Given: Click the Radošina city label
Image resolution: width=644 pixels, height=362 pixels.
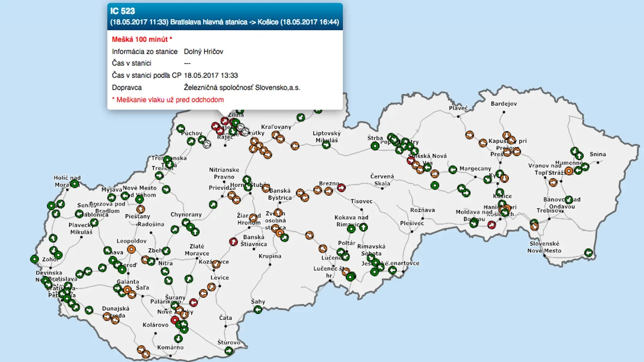Looking at the screenshot, I should pos(151,224).
